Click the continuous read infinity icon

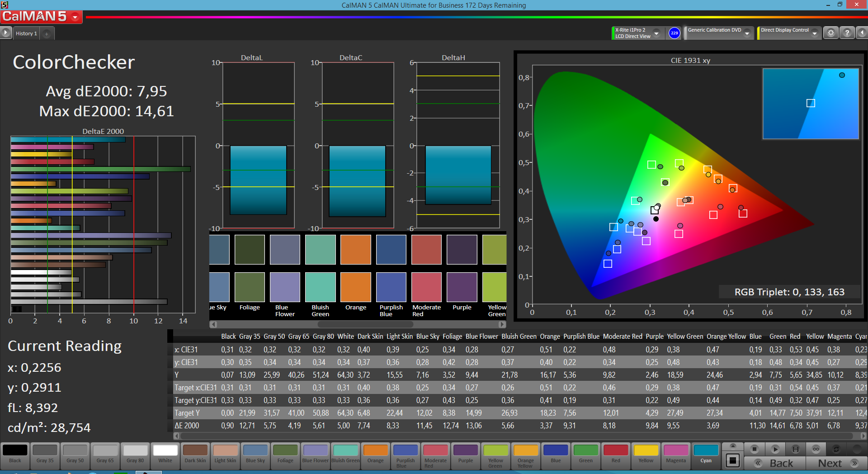816,449
